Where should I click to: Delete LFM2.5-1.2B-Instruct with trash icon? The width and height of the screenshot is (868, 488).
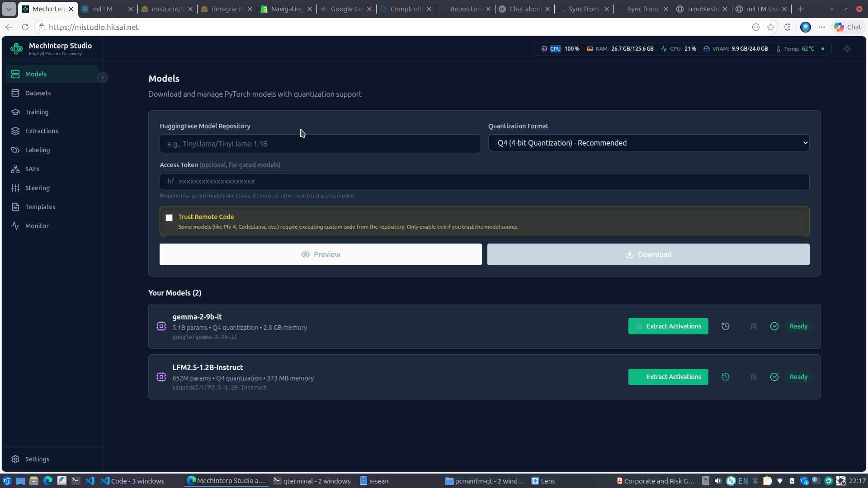754,377
